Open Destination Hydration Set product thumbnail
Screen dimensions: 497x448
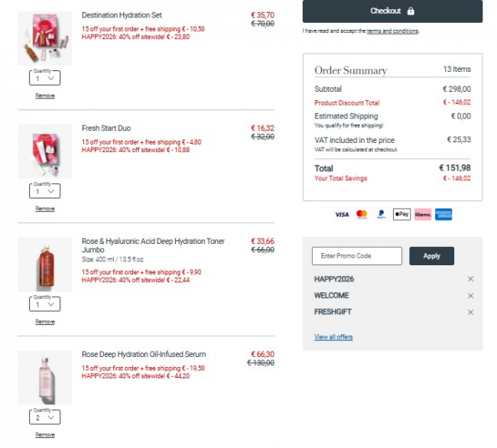[x=44, y=38]
